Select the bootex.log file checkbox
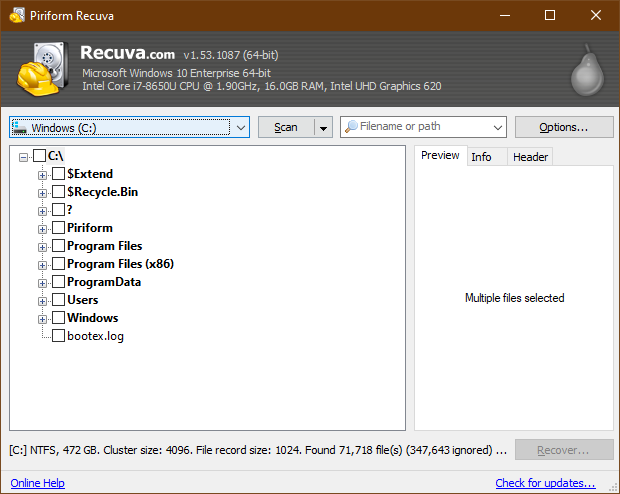Image resolution: width=620 pixels, height=494 pixels. [x=58, y=336]
